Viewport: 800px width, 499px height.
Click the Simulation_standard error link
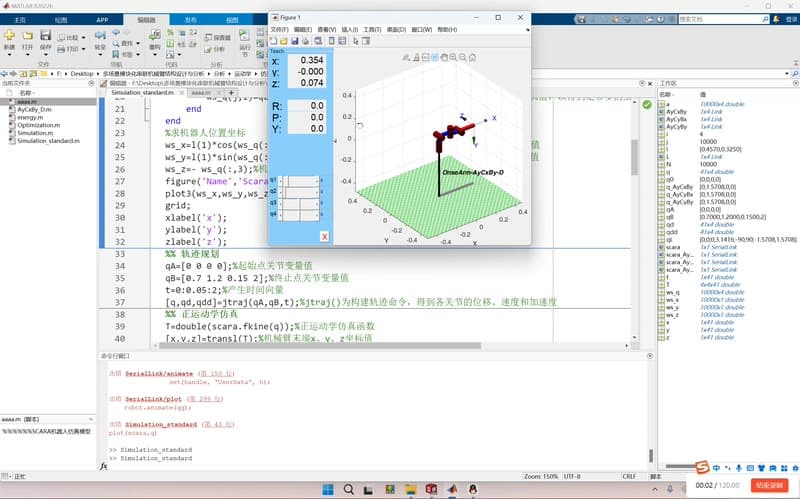(x=161, y=425)
